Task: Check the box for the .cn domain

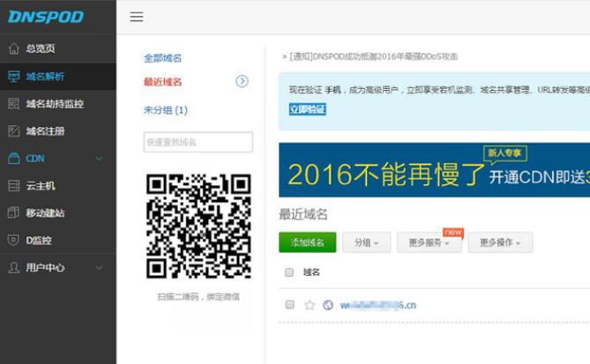Action: point(289,304)
